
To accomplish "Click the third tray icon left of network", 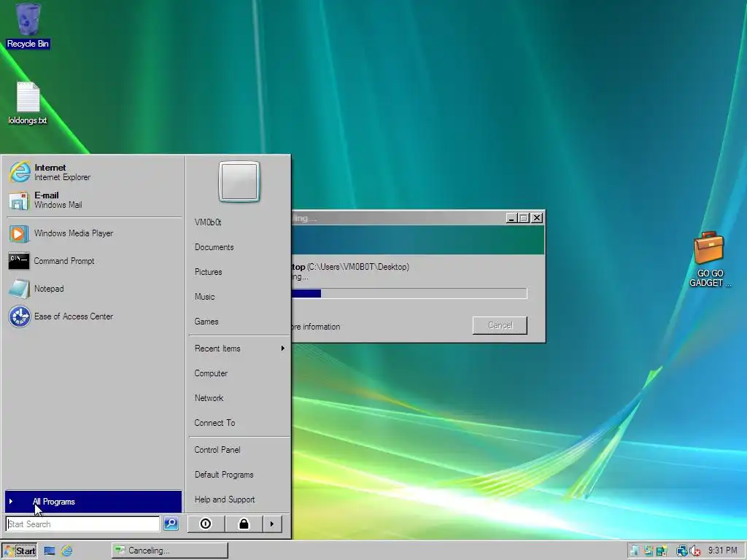I will tap(661, 551).
